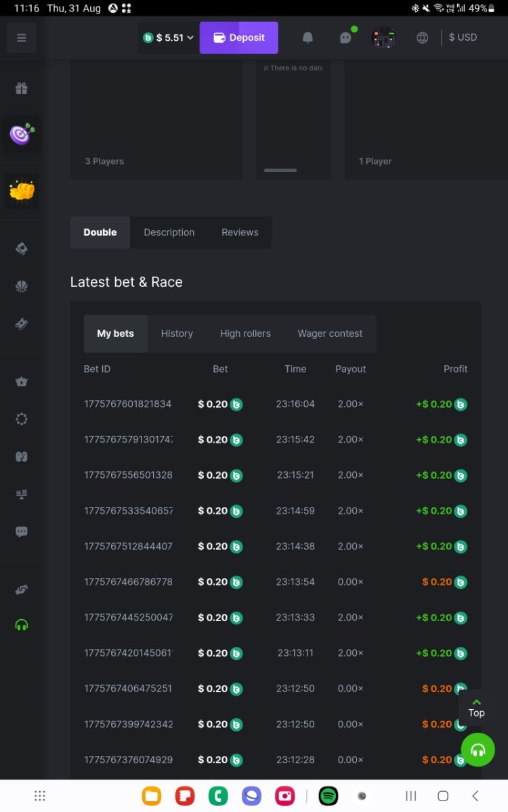
Task: Expand the $ 5.51 balance dropdown
Action: click(169, 38)
